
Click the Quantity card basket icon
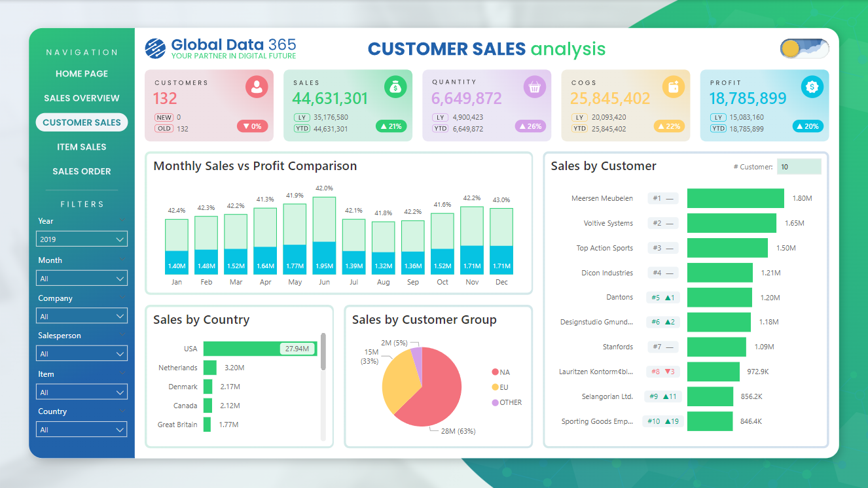(534, 86)
